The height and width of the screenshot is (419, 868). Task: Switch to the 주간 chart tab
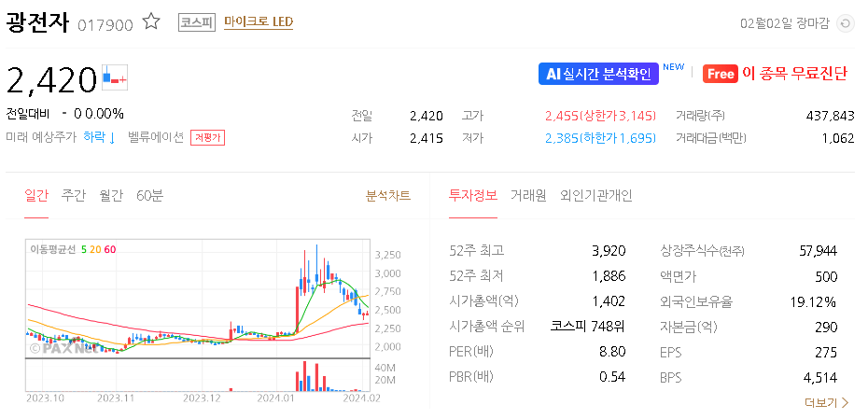click(74, 195)
